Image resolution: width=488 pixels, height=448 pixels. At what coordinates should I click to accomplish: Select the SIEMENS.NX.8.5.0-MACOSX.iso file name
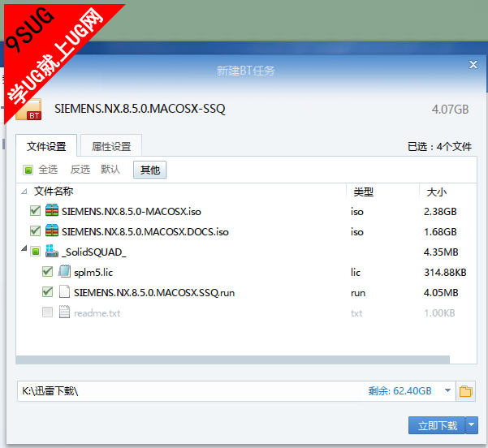tap(131, 212)
